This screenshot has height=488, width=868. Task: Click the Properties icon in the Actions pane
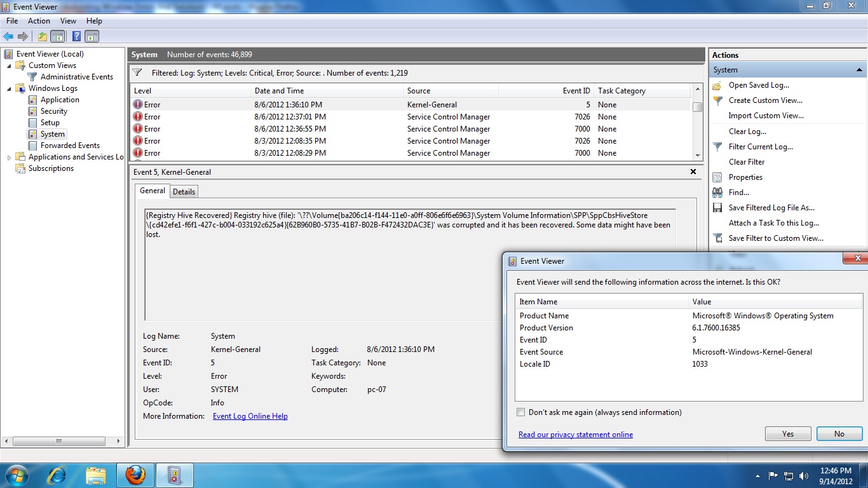point(717,177)
